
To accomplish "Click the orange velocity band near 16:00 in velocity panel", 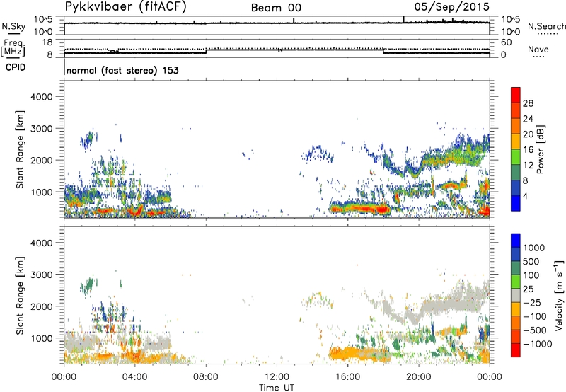I will [x=359, y=353].
